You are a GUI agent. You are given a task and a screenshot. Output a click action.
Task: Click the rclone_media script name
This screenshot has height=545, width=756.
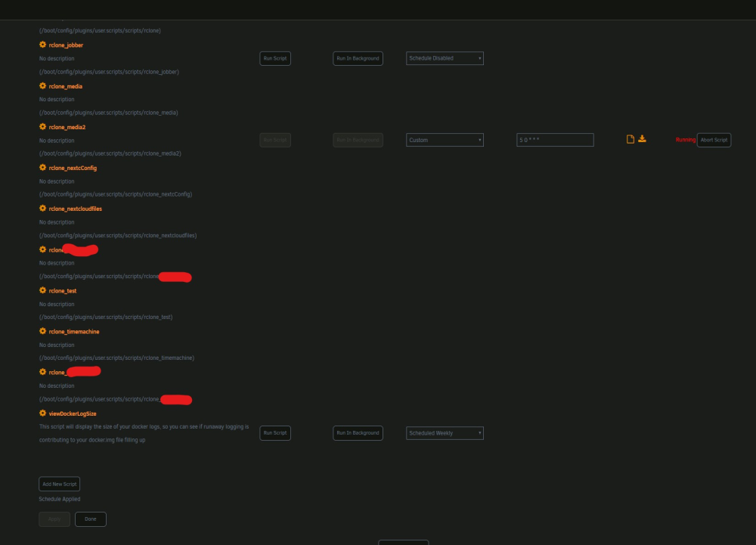(x=66, y=86)
